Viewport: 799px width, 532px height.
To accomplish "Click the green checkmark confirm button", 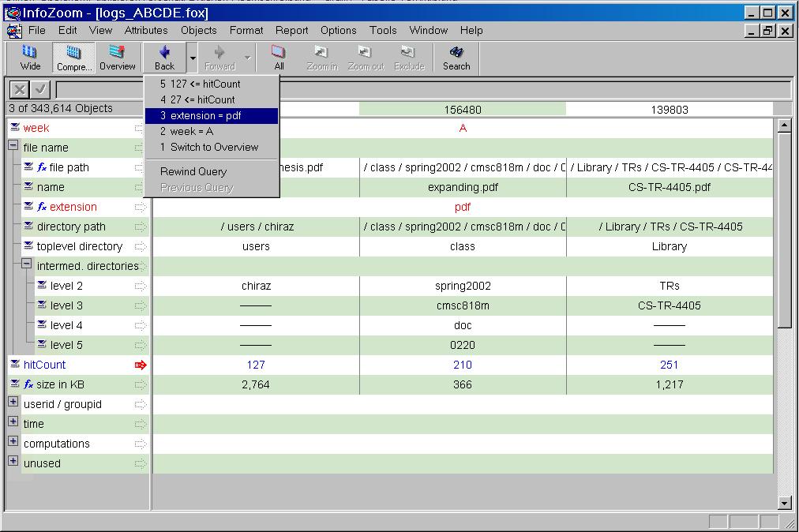I will point(41,90).
